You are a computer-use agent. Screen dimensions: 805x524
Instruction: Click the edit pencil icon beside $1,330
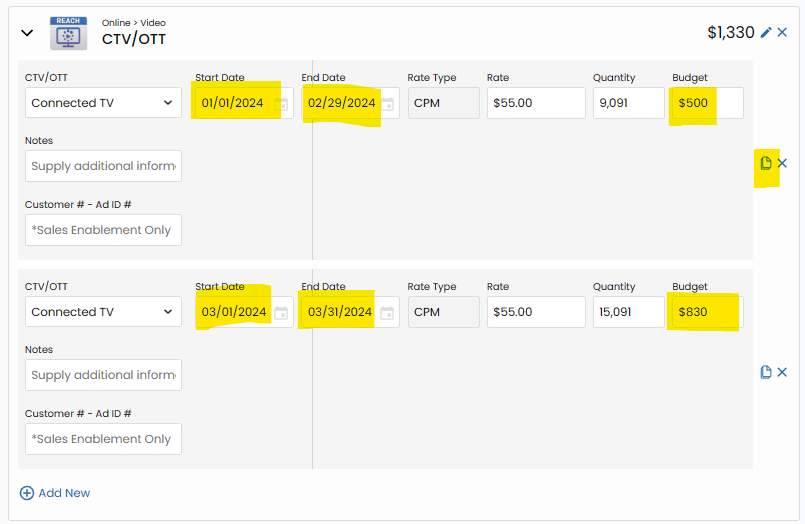[766, 33]
